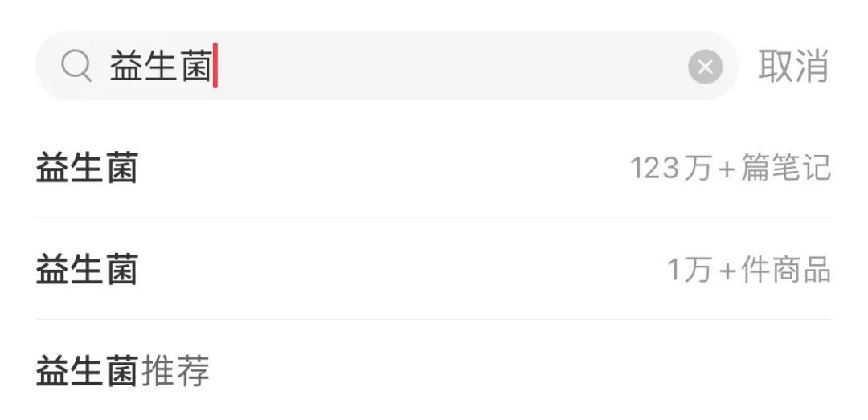Select the 益生菌 notes suggestion

pos(87,169)
